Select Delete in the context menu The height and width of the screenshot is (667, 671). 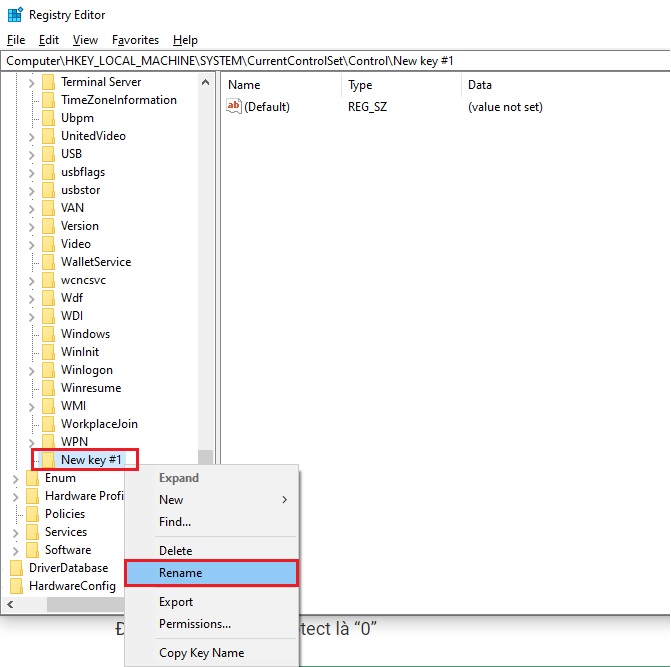click(175, 551)
